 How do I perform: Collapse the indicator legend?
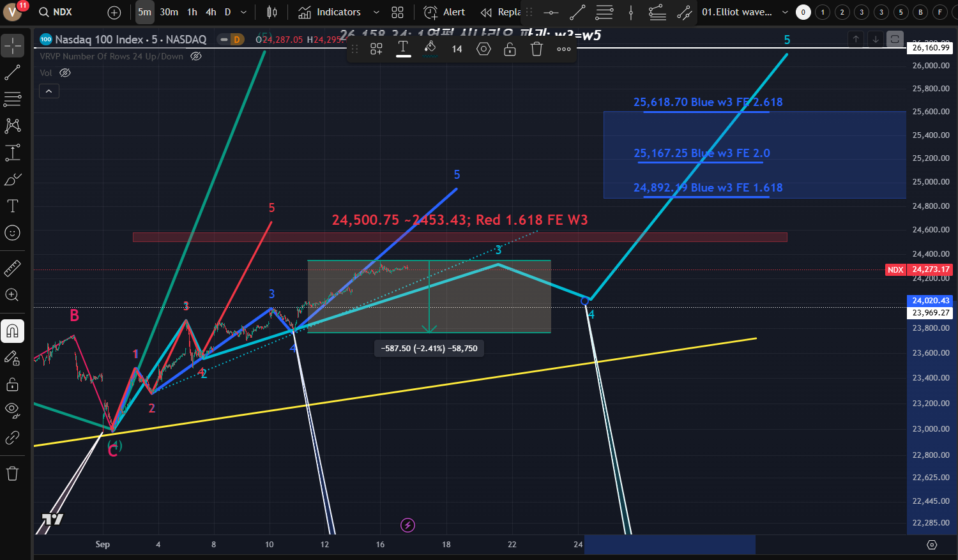(x=49, y=91)
